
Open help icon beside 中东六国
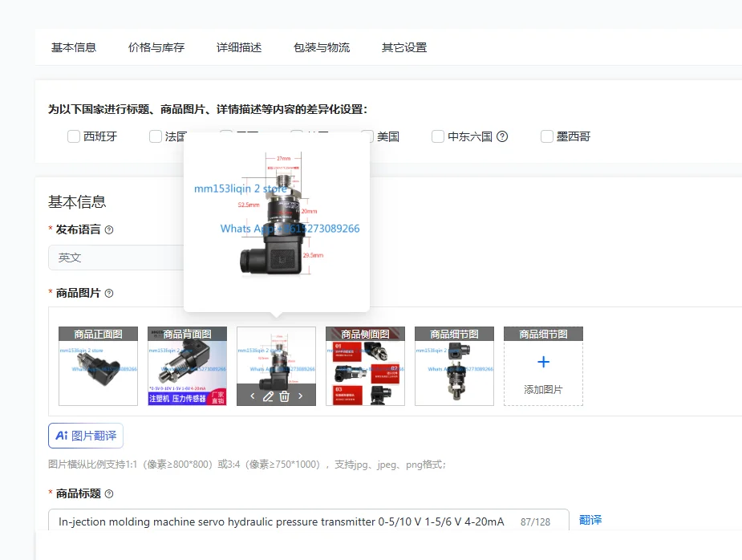502,137
